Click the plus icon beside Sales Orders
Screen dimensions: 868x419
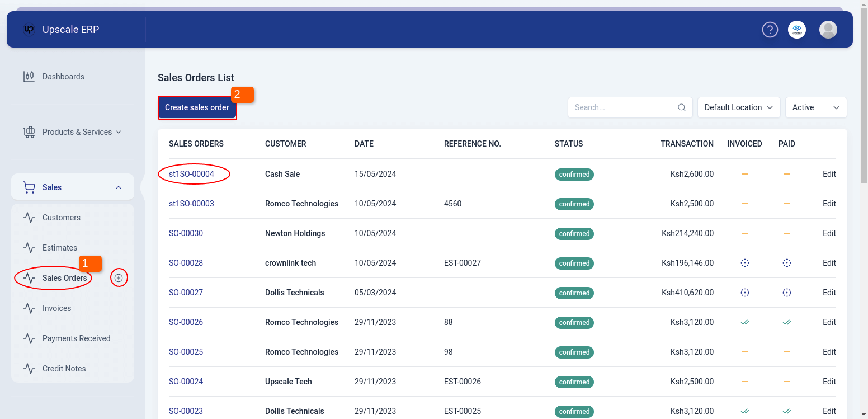coord(119,278)
